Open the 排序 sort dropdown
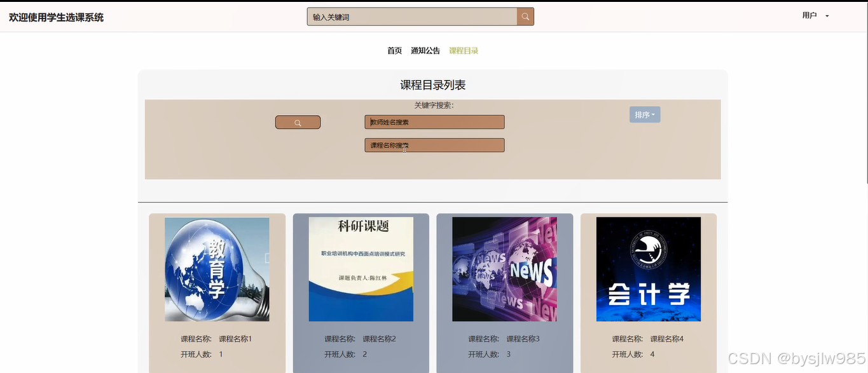The width and height of the screenshot is (868, 373). pyautogui.click(x=644, y=114)
